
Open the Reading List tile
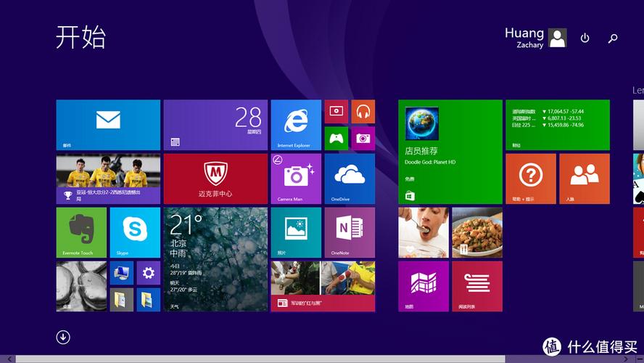[x=477, y=287]
